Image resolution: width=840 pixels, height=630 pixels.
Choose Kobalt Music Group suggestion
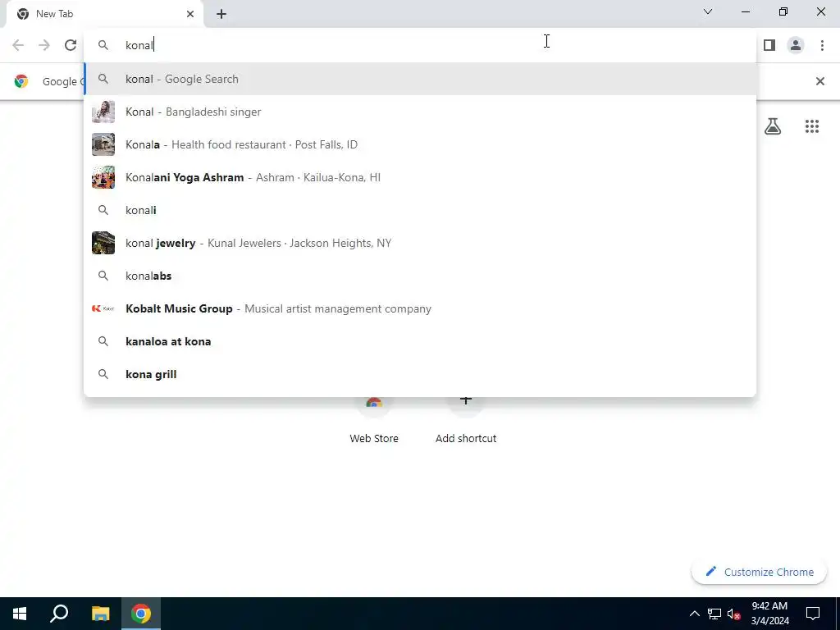click(x=420, y=308)
